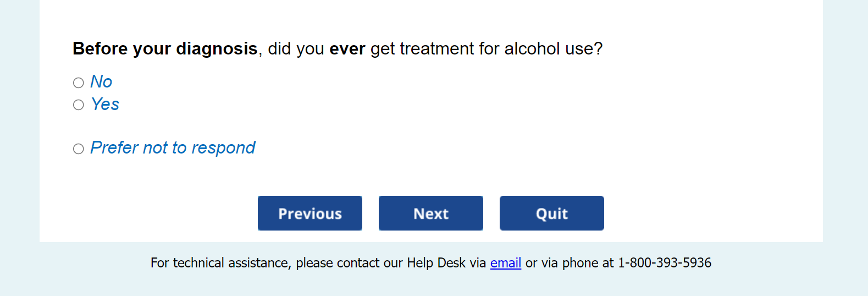Select the No radio button
The image size is (868, 296).
79,83
